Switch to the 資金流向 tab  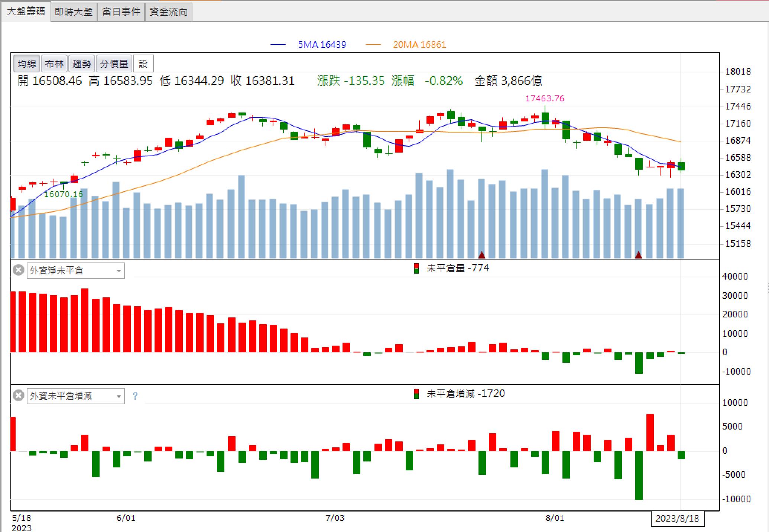169,12
